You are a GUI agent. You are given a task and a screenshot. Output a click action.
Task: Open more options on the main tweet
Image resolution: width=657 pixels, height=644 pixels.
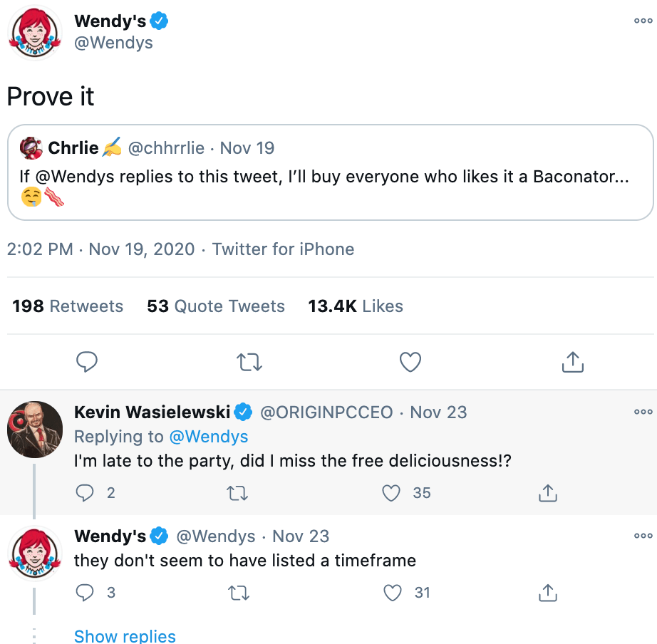point(643,21)
